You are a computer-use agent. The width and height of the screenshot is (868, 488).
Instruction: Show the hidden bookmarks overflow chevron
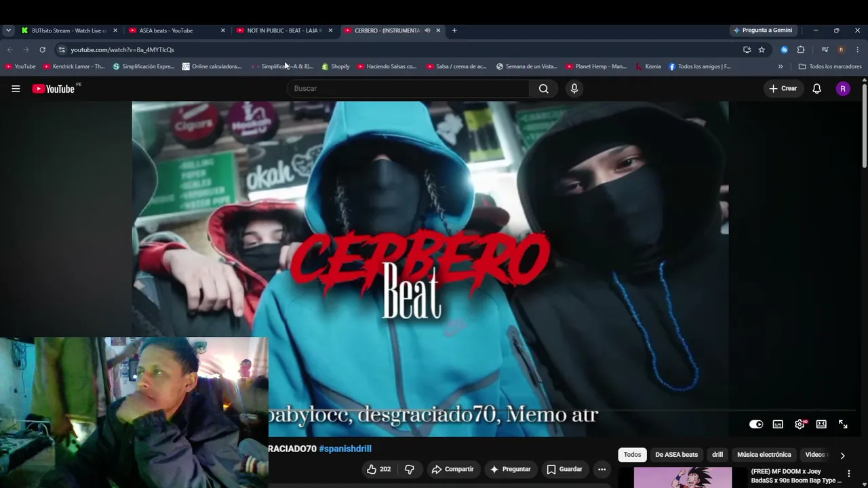pos(781,66)
